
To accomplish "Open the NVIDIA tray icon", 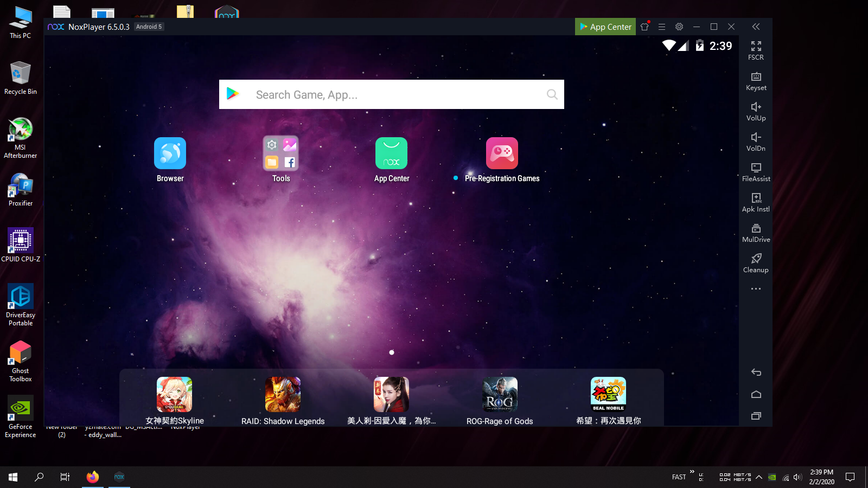I will pos(772,478).
